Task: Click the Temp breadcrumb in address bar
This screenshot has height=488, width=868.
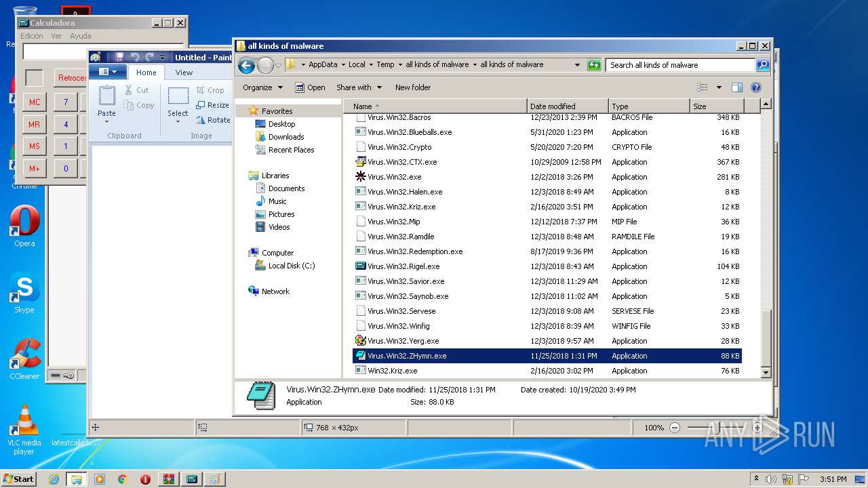Action: pos(385,65)
